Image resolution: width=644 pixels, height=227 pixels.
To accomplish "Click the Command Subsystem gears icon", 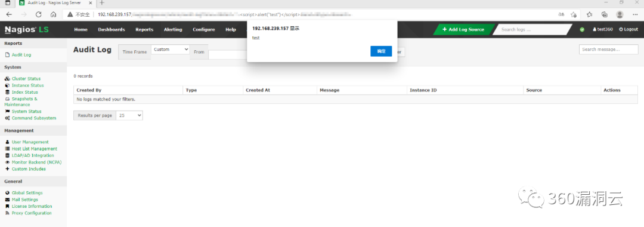I will [7, 118].
